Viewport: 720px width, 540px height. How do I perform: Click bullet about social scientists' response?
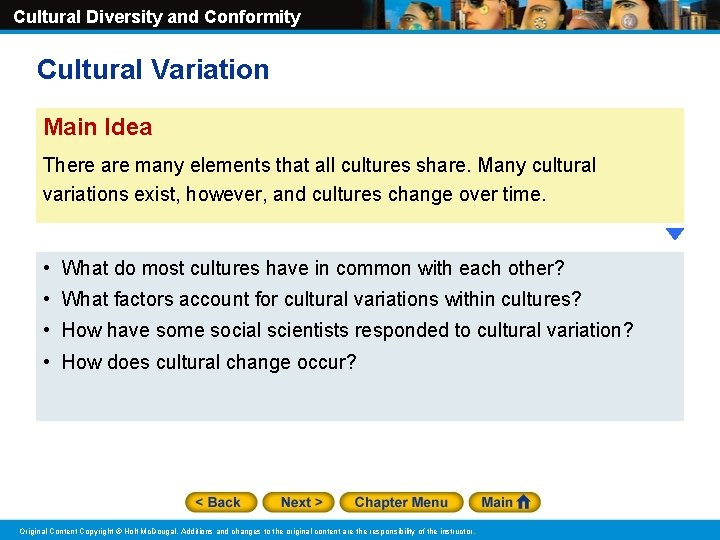coord(347,330)
